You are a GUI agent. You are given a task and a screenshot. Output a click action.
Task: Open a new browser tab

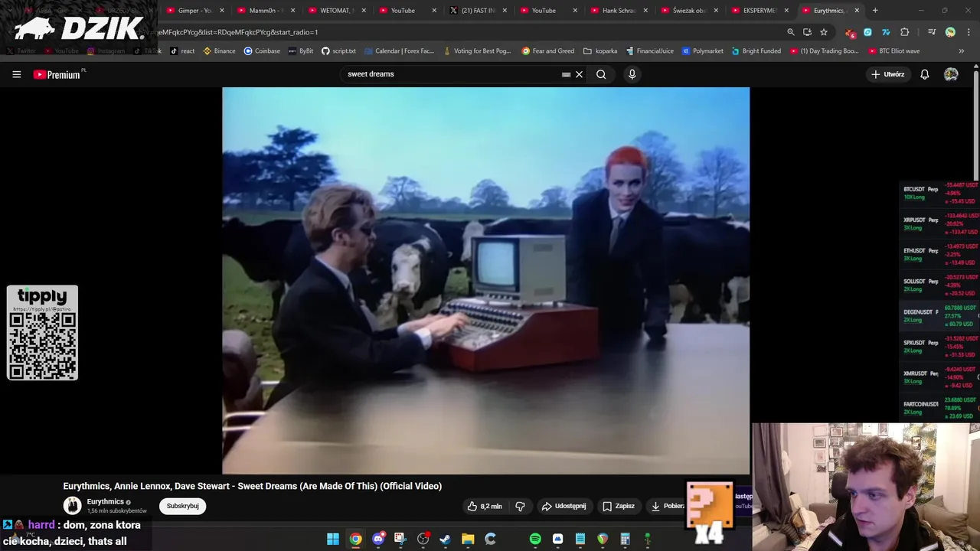tap(875, 11)
